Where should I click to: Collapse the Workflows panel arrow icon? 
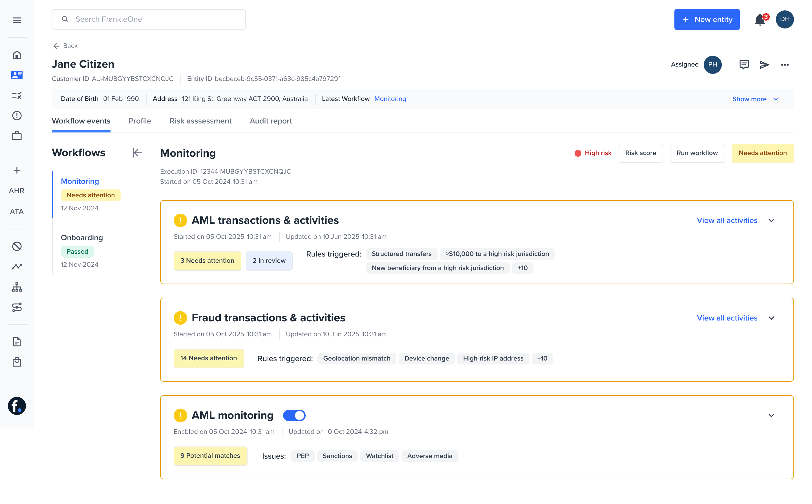(x=137, y=153)
